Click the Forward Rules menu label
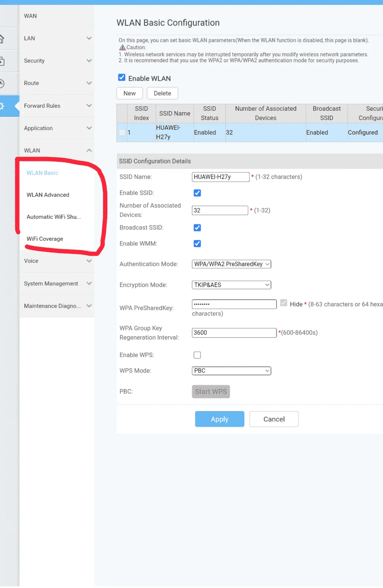Viewport: 383px width, 588px height. [x=42, y=106]
